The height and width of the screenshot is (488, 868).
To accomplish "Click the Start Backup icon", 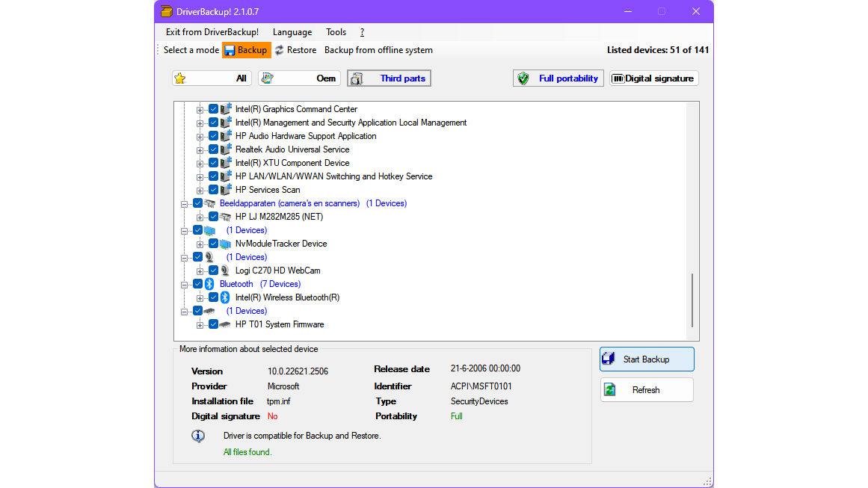I will (609, 359).
